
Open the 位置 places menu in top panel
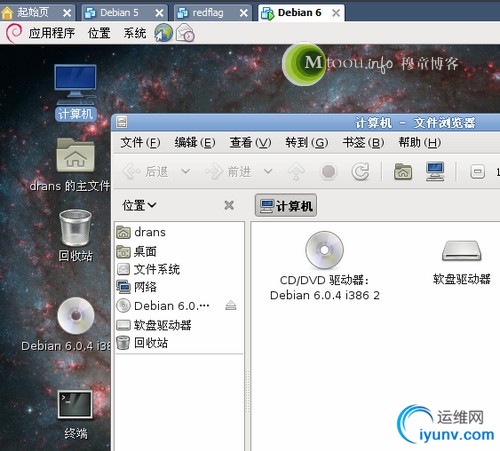(x=99, y=33)
